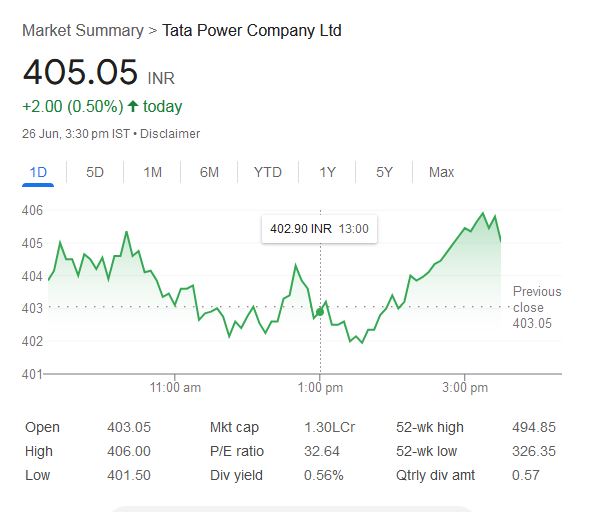Show the 1M price chart
Viewport: 605px width, 512px height.
coord(152,172)
